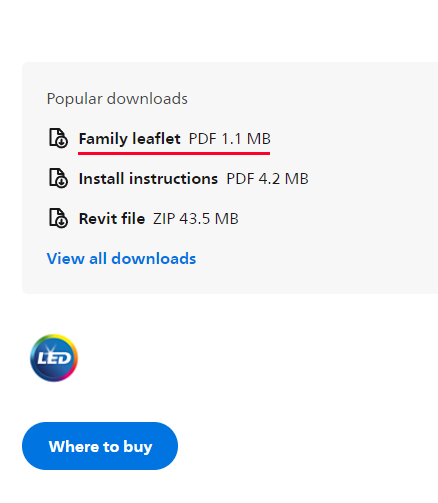Viewport: 438px width, 503px height.
Task: Click the word 'buy' on the blue button
Action: [x=138, y=447]
